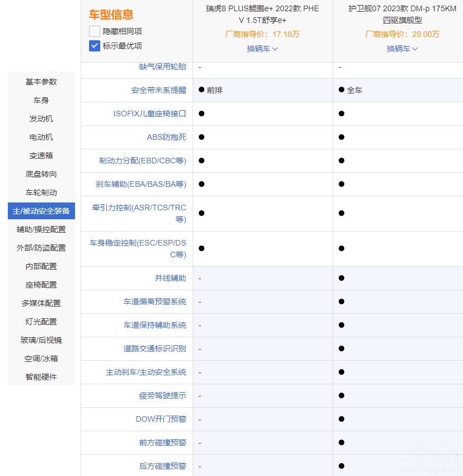Select 基本参数 in the sidebar

click(40, 82)
